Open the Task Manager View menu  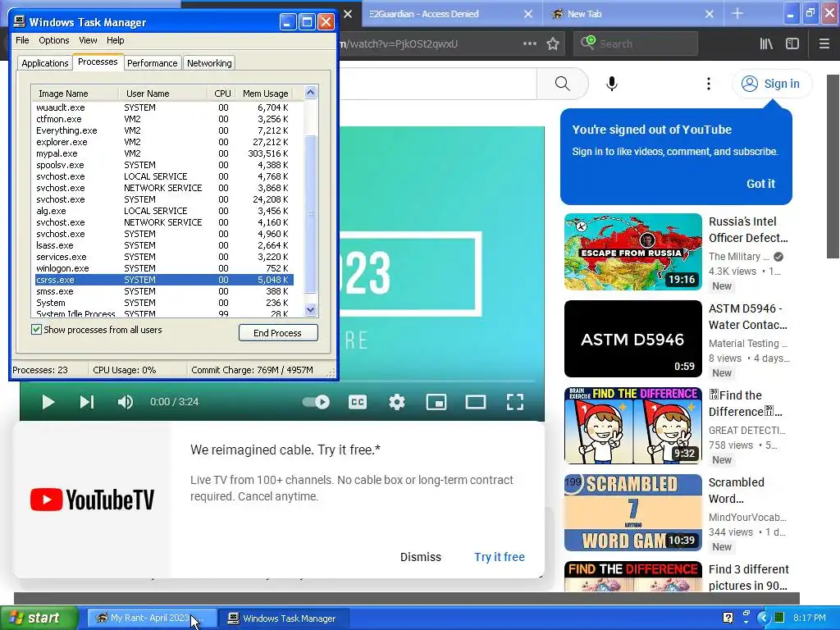(88, 40)
